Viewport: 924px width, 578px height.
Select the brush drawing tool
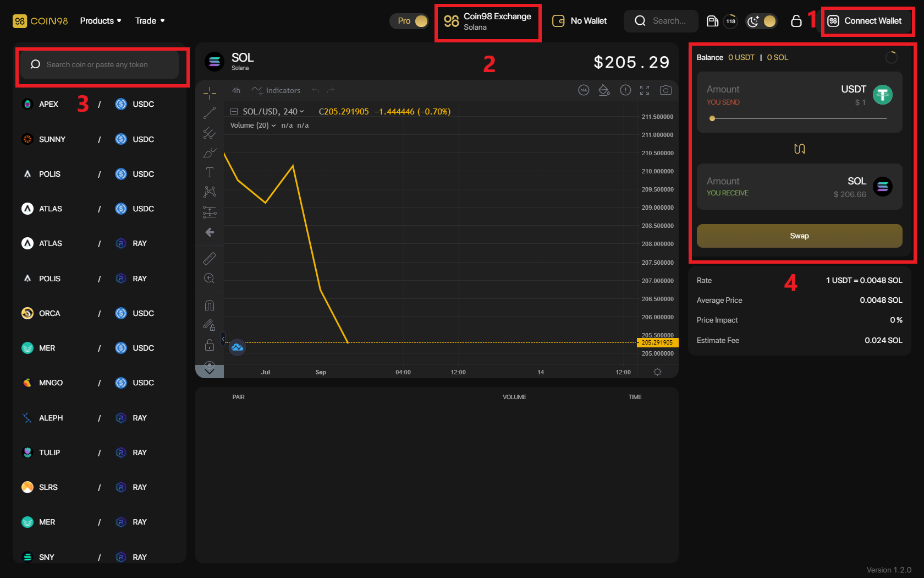(x=210, y=152)
